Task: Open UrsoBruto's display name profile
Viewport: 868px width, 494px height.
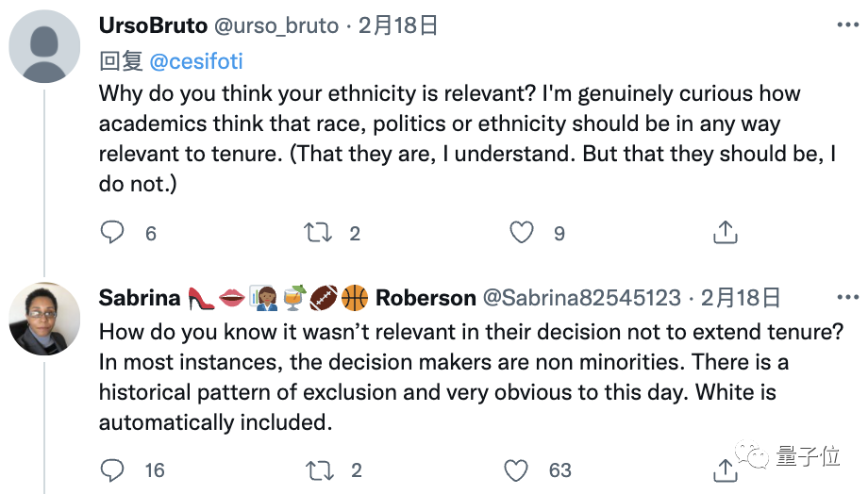Action: [x=153, y=26]
